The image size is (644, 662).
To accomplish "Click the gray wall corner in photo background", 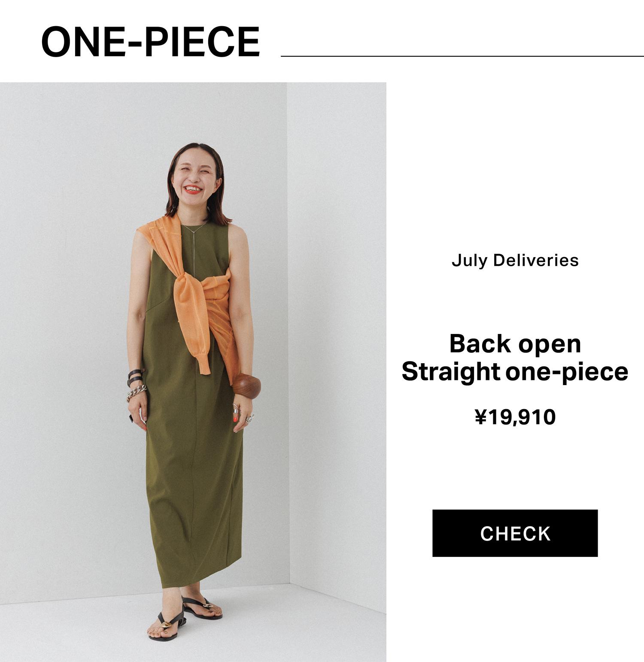I will (x=287, y=335).
